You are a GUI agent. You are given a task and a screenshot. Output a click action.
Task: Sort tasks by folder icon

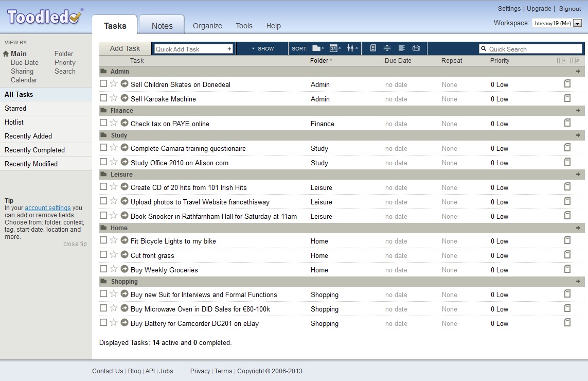pyautogui.click(x=318, y=48)
